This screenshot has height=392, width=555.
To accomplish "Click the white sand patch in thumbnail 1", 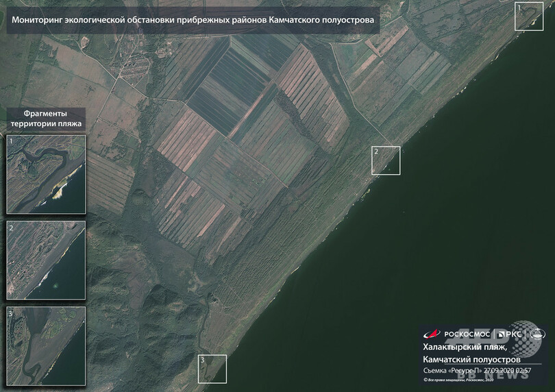I will coord(60,188).
